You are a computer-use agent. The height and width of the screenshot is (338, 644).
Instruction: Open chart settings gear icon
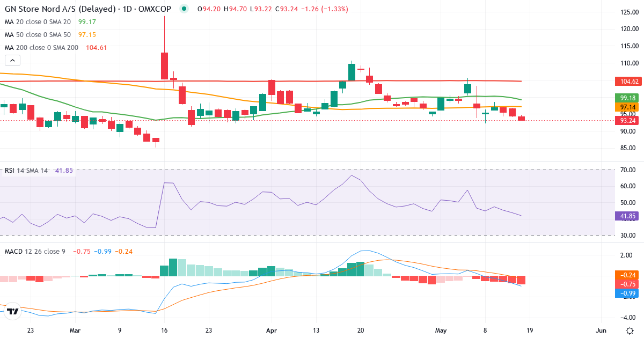point(629,330)
